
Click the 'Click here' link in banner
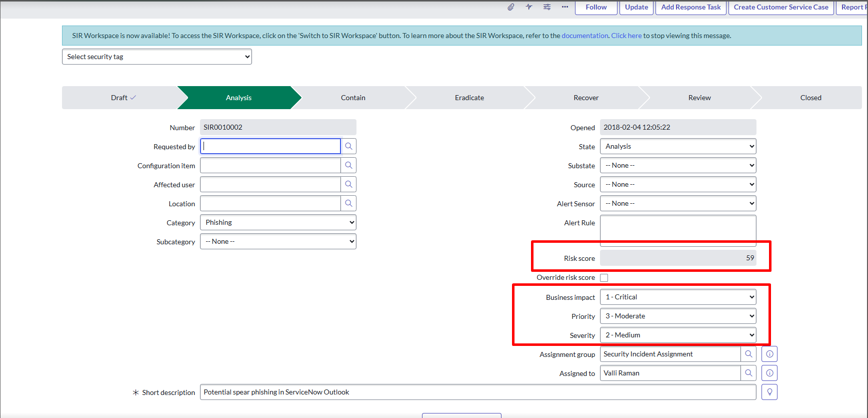[x=626, y=36]
